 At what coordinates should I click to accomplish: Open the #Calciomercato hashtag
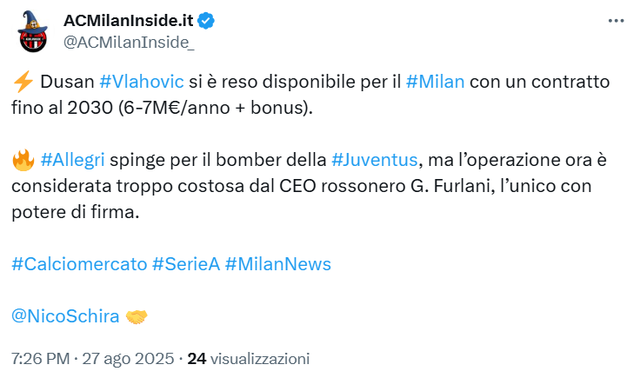79,264
